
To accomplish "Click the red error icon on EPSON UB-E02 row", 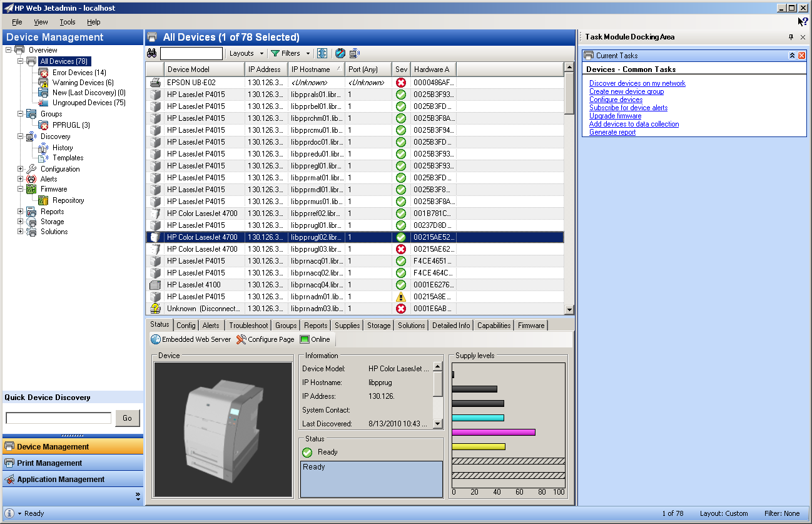I will [401, 82].
